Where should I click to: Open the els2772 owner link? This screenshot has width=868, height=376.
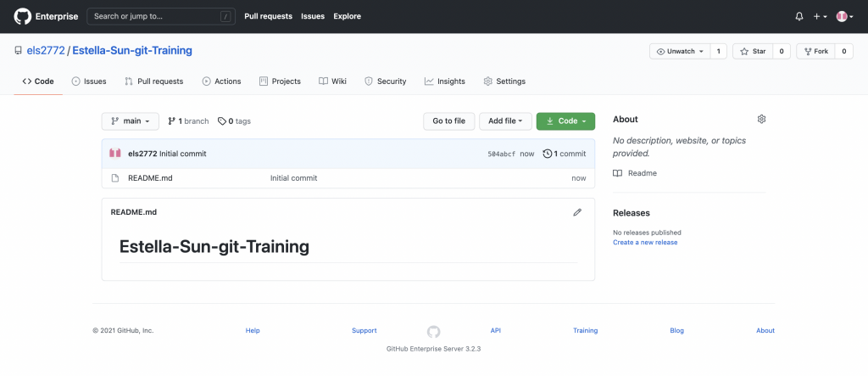point(46,50)
